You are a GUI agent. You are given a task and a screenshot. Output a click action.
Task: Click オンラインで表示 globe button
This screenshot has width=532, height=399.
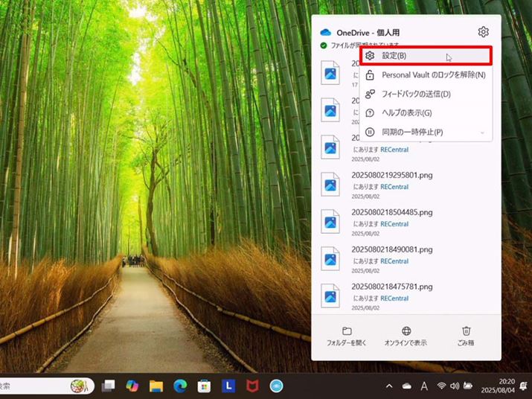406,336
